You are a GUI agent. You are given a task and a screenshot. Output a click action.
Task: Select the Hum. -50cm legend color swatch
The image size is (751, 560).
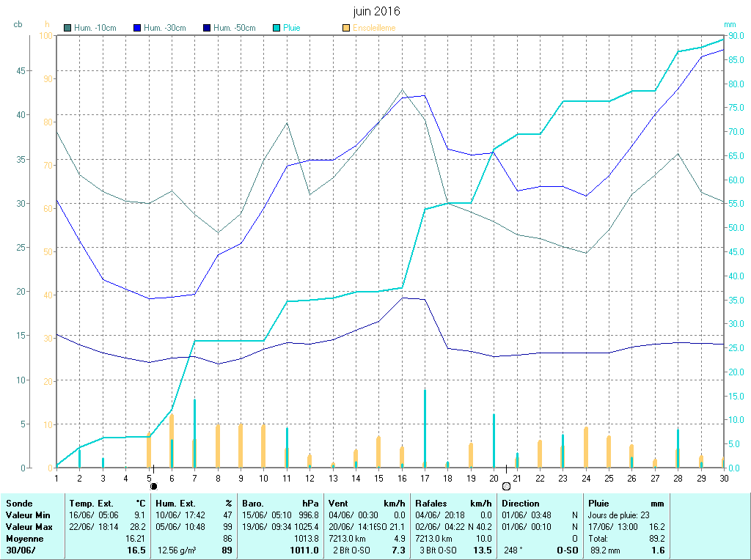207,28
